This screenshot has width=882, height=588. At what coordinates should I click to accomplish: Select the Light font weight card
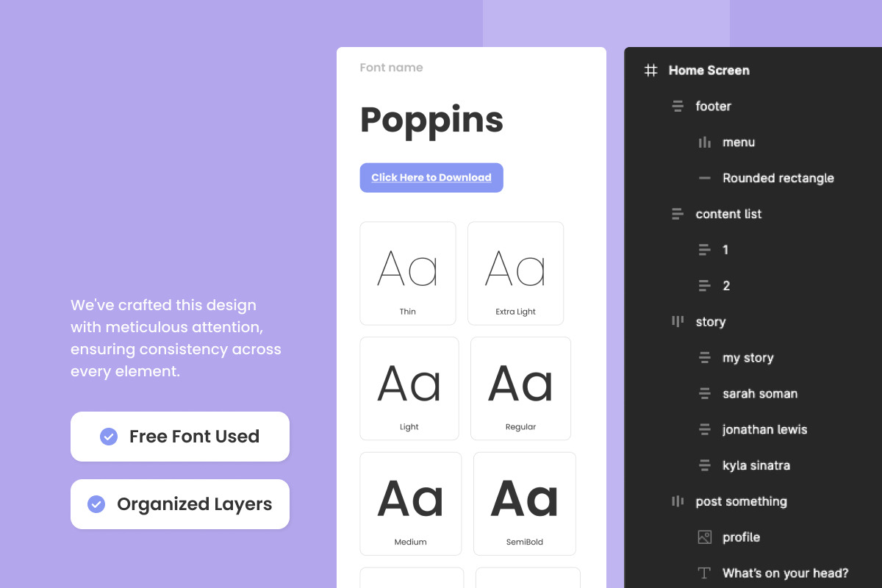[x=409, y=389]
